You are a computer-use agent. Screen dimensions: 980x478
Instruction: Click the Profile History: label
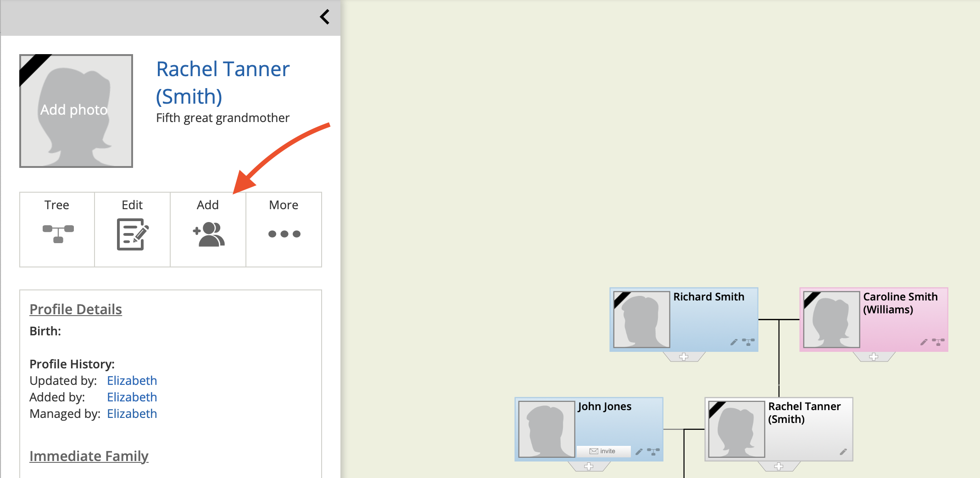72,364
